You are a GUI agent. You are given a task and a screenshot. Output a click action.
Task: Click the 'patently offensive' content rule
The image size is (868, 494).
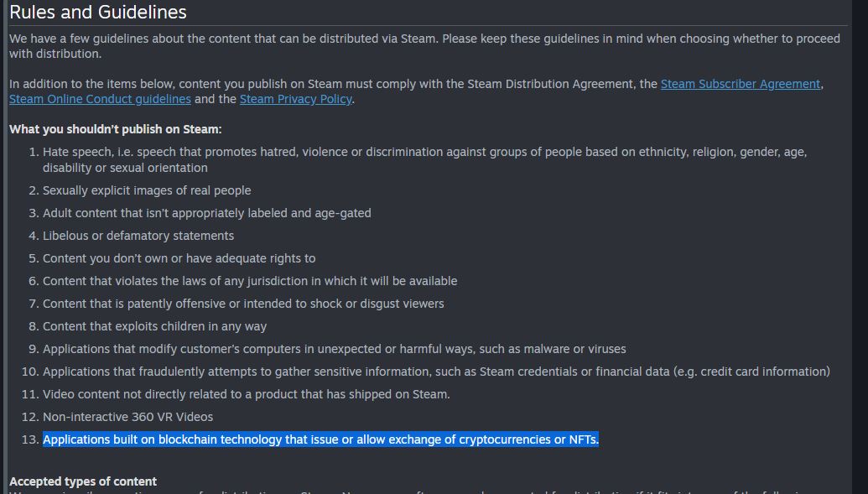point(243,304)
